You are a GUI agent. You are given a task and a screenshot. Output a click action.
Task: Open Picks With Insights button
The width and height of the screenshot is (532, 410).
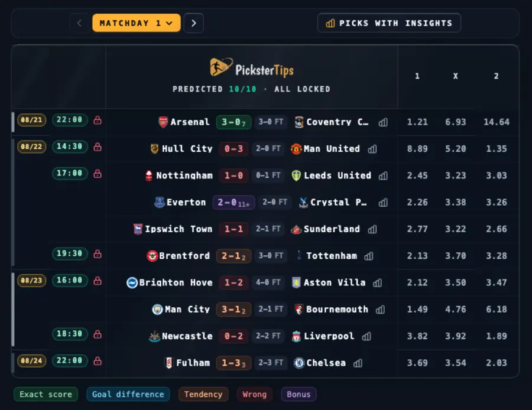pos(389,23)
